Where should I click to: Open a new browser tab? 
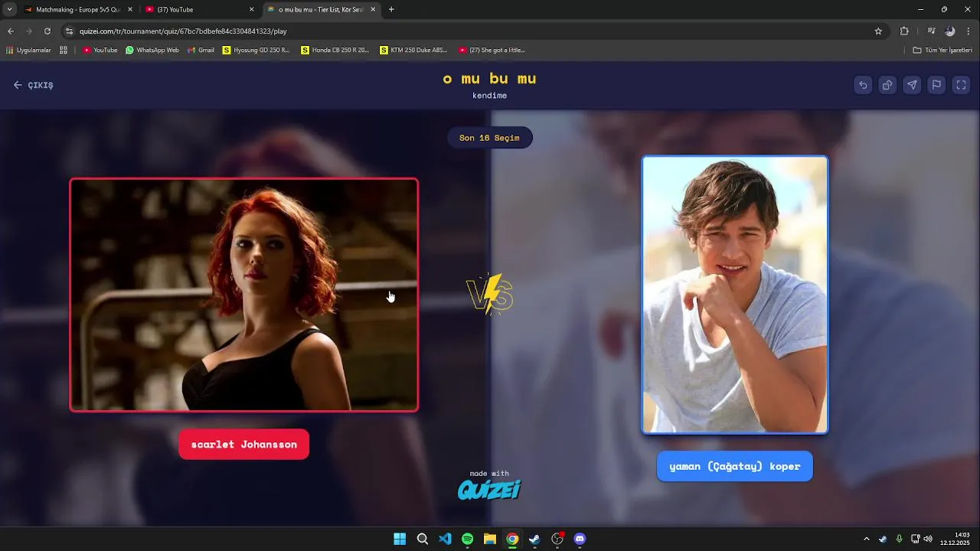391,9
